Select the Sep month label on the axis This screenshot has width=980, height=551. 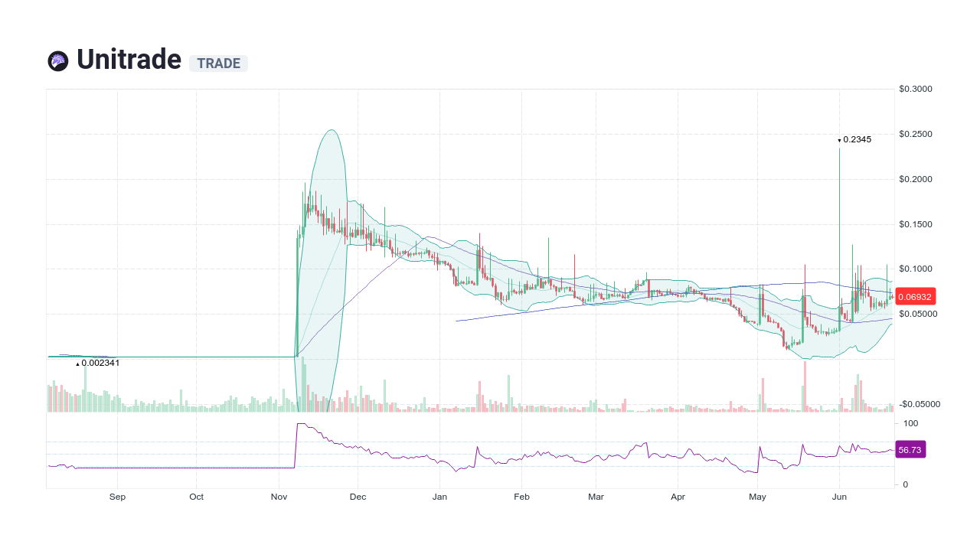pyautogui.click(x=117, y=497)
